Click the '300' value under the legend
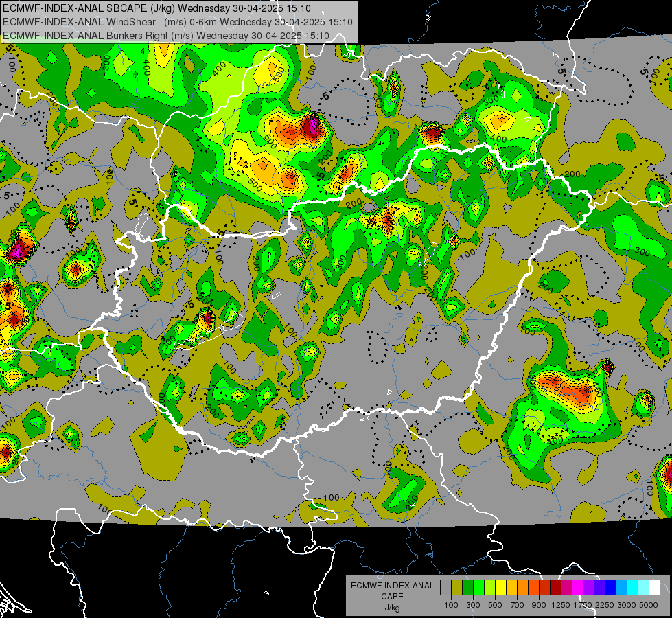672x618 pixels. click(x=473, y=605)
